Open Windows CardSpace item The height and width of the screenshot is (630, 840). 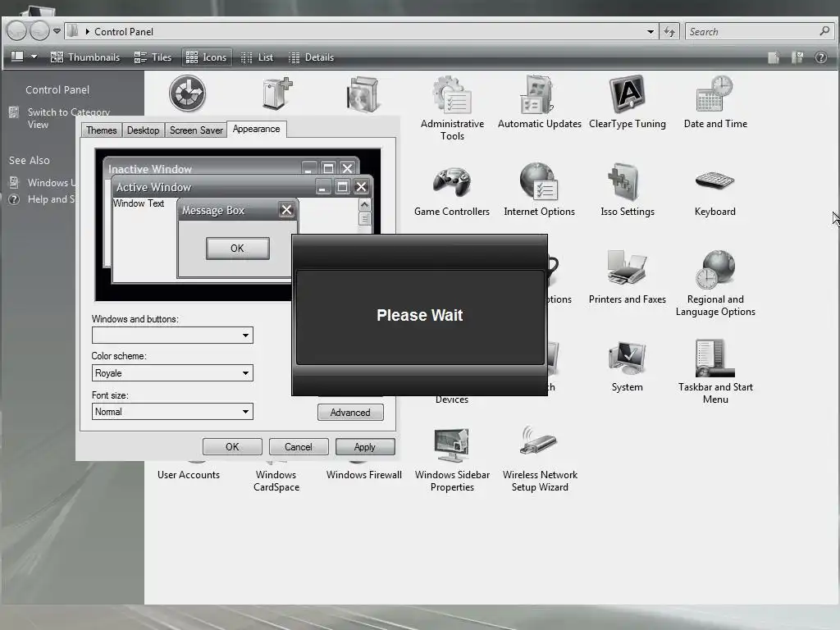(x=276, y=481)
